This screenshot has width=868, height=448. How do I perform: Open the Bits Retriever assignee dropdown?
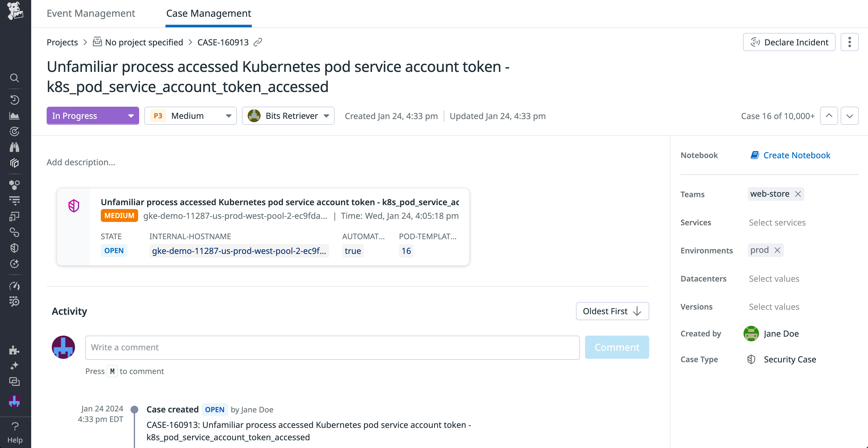(288, 116)
